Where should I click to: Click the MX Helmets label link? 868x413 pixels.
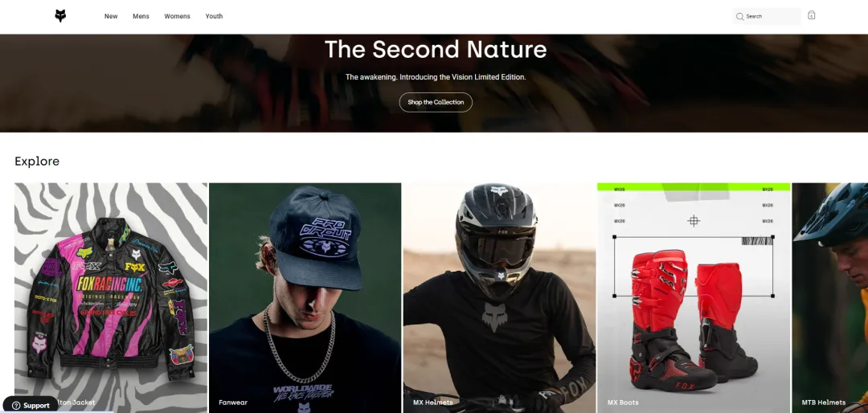[x=433, y=403]
